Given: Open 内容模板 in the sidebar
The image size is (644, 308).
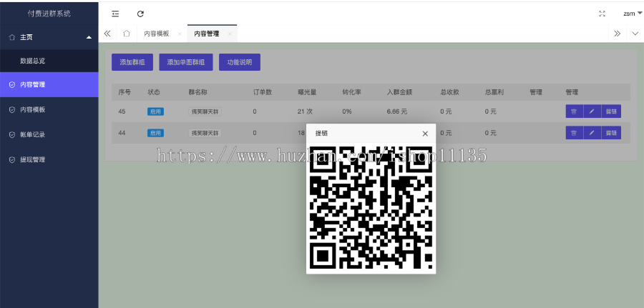Looking at the screenshot, I should click(x=49, y=109).
